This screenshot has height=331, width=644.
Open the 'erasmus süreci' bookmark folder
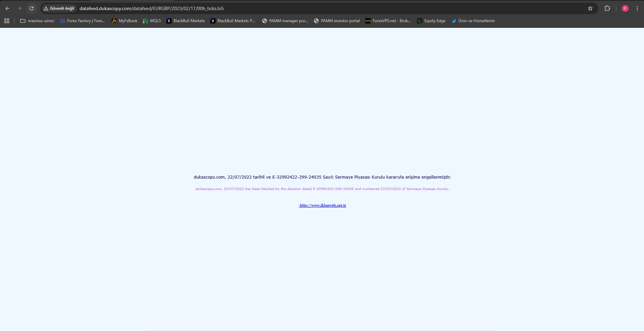pos(37,21)
